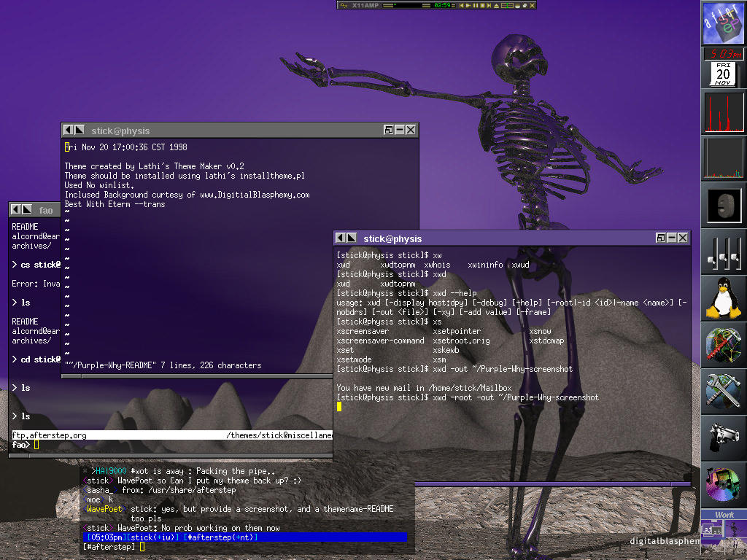Skip to next track in X11AMP

[489, 5]
